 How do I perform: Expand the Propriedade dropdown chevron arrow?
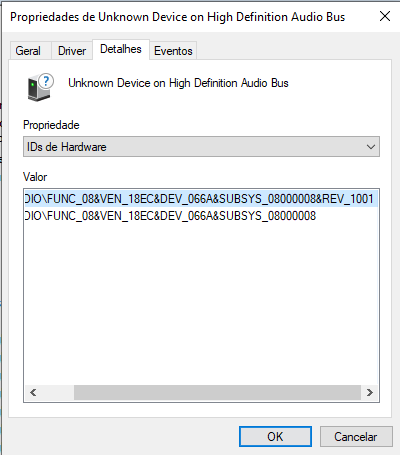coord(371,147)
